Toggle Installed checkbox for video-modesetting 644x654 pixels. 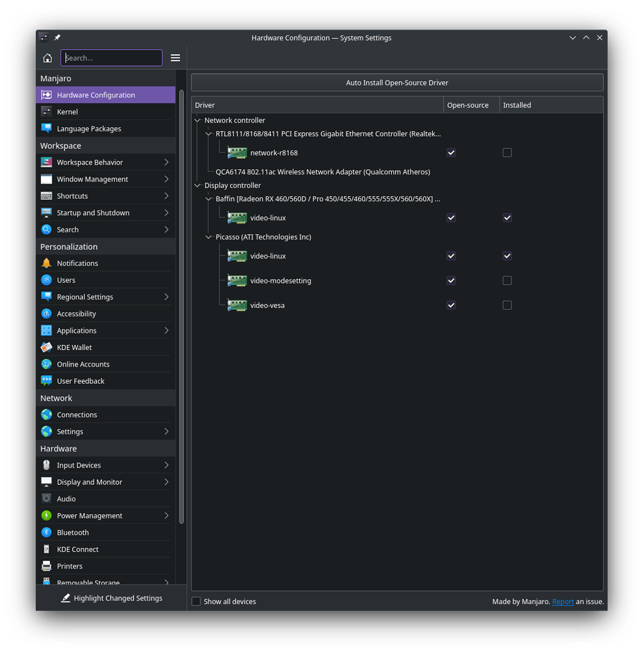coord(507,280)
